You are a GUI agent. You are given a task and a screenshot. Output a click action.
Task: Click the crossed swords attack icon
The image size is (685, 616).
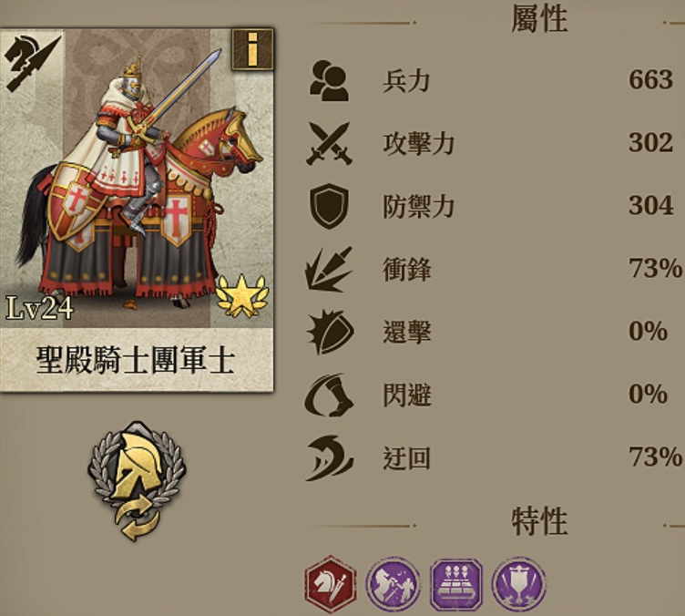[x=330, y=143]
